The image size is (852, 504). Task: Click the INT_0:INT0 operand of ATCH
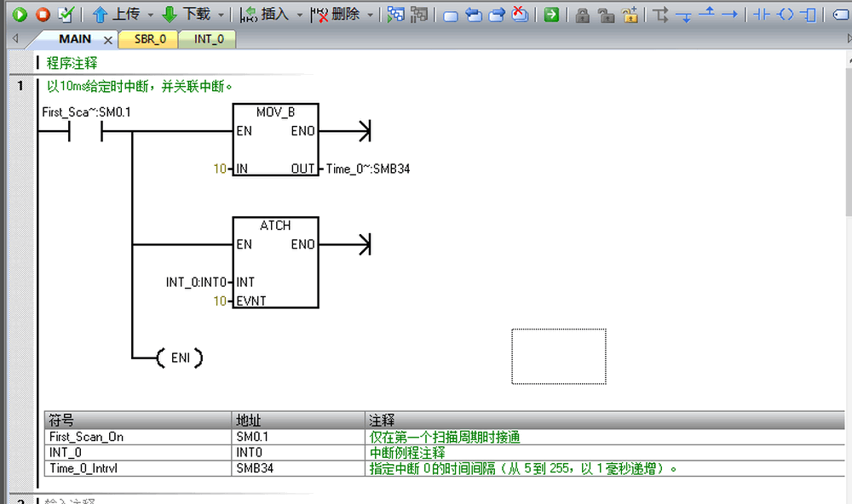[196, 283]
